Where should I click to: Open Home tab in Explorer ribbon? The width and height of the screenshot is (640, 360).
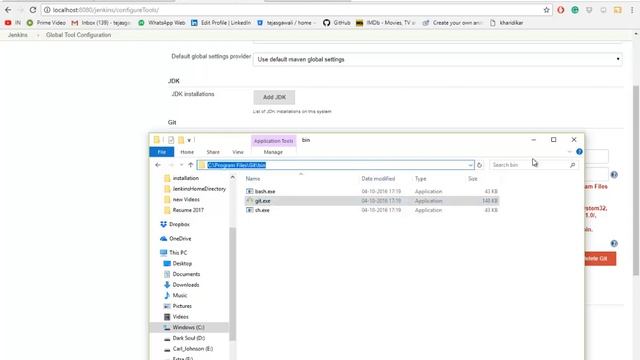click(x=187, y=152)
